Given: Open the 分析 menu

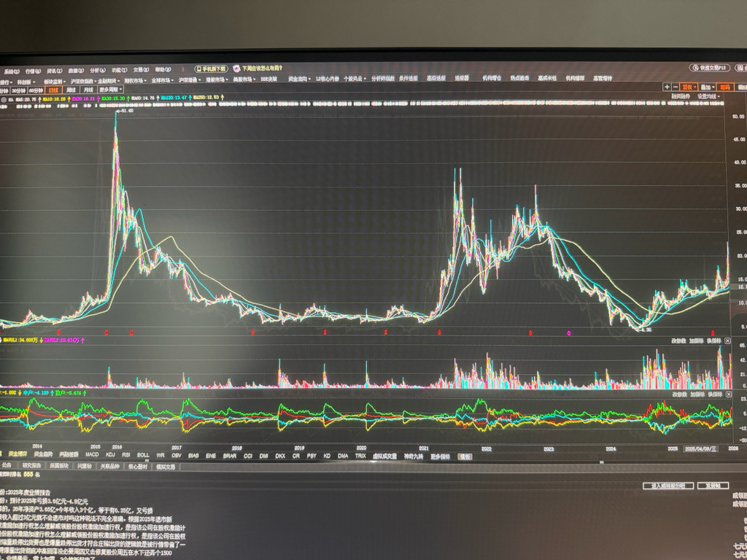Looking at the screenshot, I should coord(98,70).
